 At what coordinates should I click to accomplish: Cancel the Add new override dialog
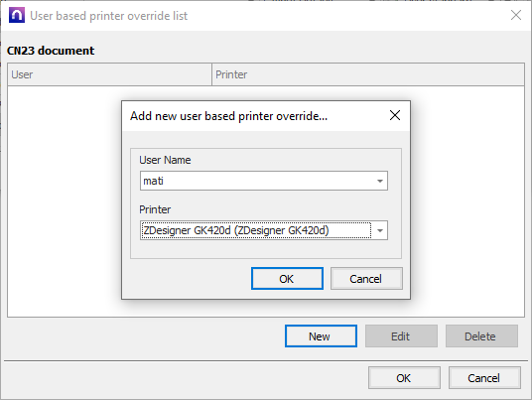[x=366, y=279]
